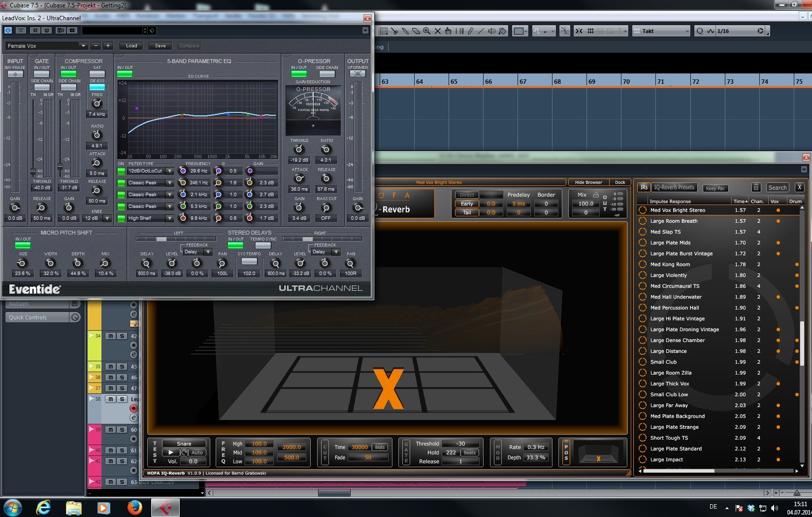Click the Keep Par. button
Screen dimensions: 812x517
[715, 188]
